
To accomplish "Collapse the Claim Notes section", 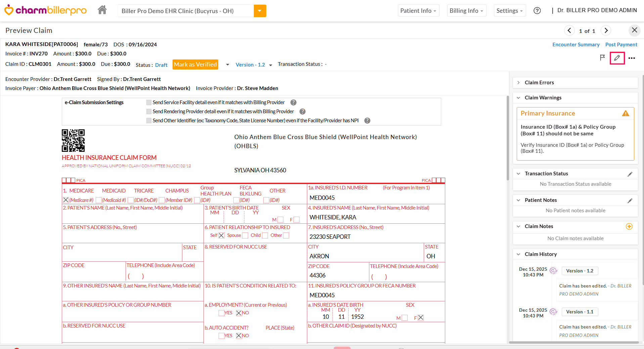I will click(518, 226).
